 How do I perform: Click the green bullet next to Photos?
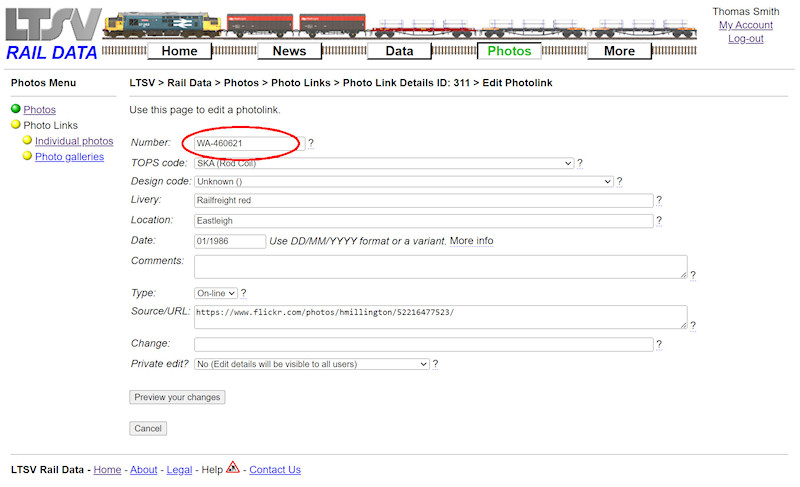[x=16, y=109]
